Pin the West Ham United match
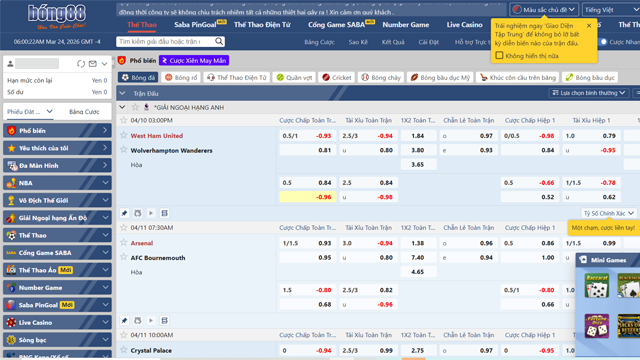The image size is (640, 360). click(124, 213)
